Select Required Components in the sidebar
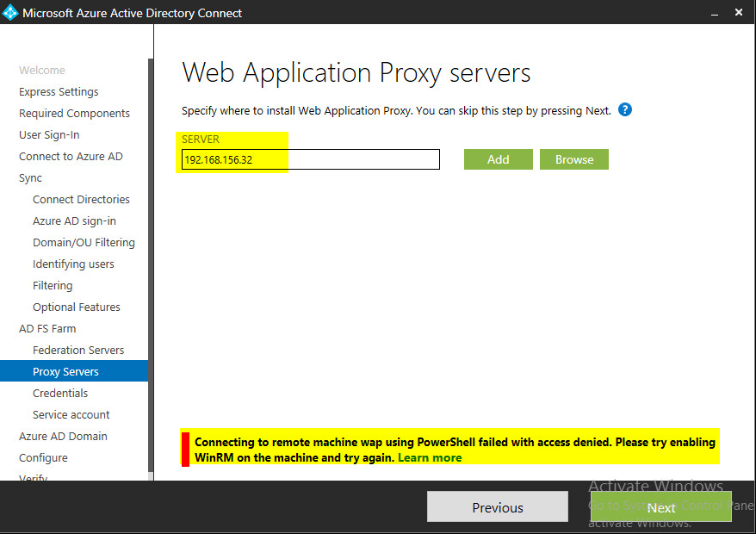The height and width of the screenshot is (534, 756). (x=74, y=114)
